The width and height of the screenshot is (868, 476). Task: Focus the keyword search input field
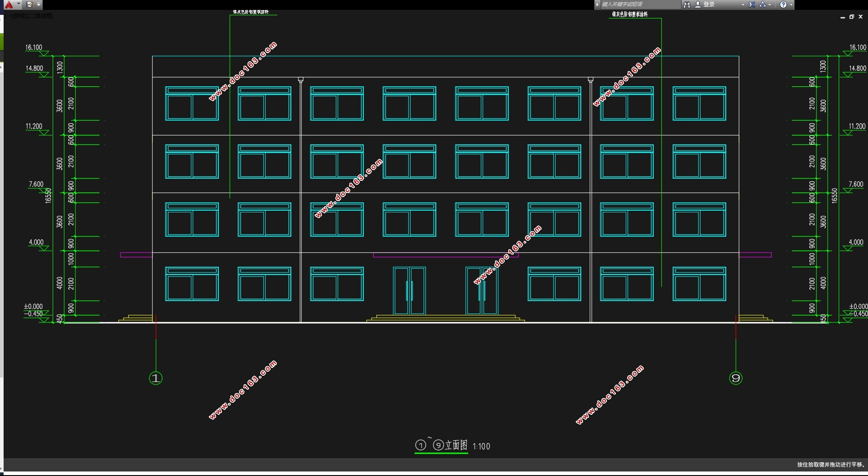(x=640, y=4)
